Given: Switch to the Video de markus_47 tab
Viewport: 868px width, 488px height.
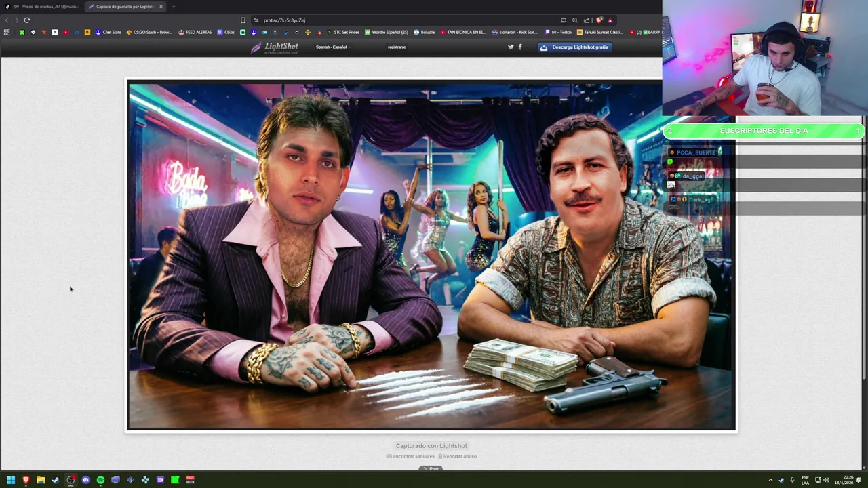Looking at the screenshot, I should 42,7.
